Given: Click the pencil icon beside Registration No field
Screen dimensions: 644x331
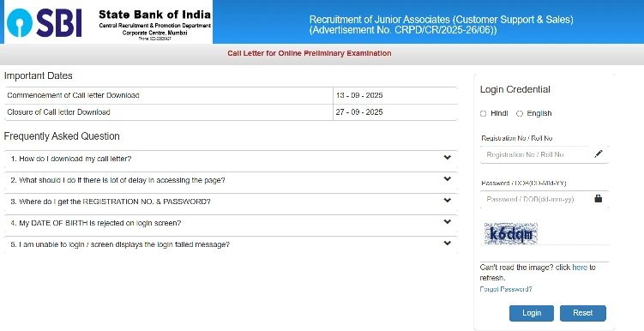Looking at the screenshot, I should click(599, 154).
